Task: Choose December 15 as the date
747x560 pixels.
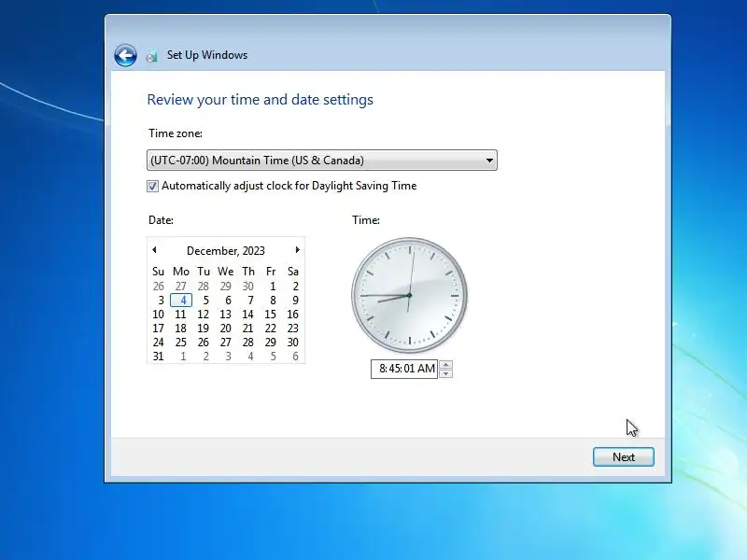Action: coord(270,315)
